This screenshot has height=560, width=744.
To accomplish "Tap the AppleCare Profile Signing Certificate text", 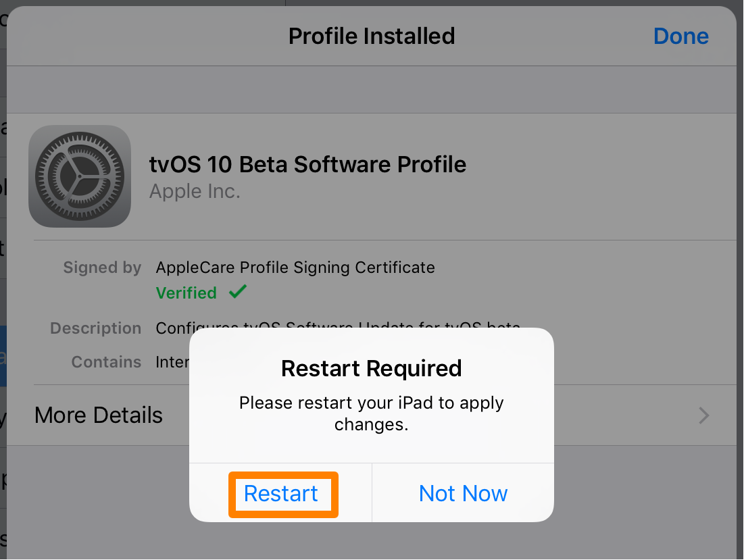I will pos(295,268).
